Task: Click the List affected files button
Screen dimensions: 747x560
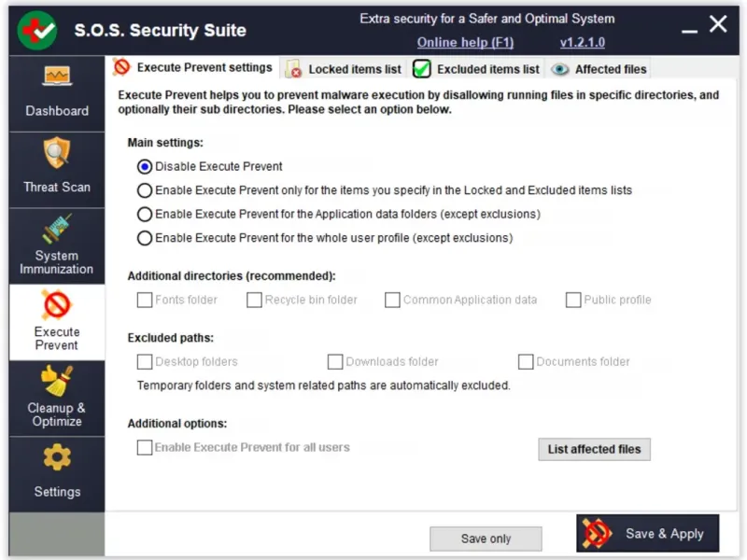Action: [x=594, y=449]
